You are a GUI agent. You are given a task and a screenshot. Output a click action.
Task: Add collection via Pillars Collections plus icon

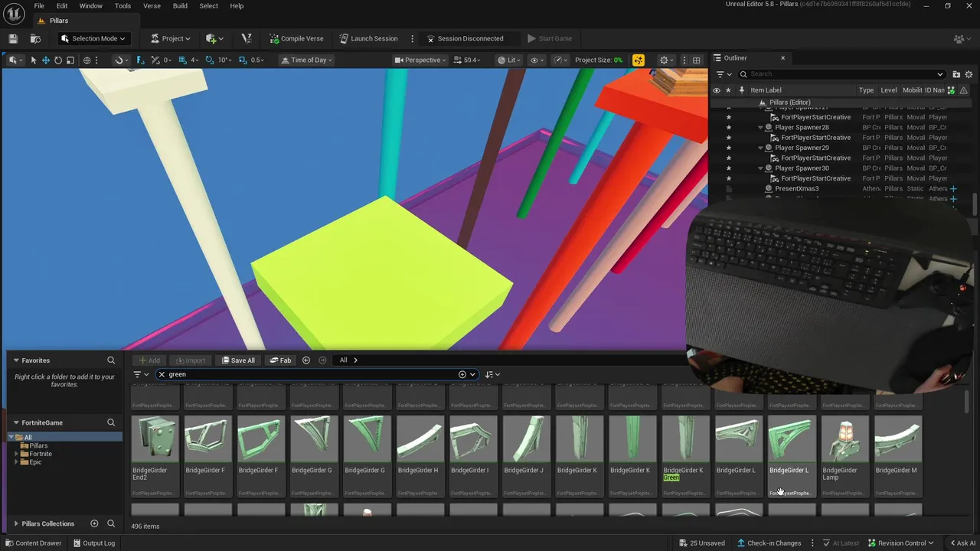(95, 523)
